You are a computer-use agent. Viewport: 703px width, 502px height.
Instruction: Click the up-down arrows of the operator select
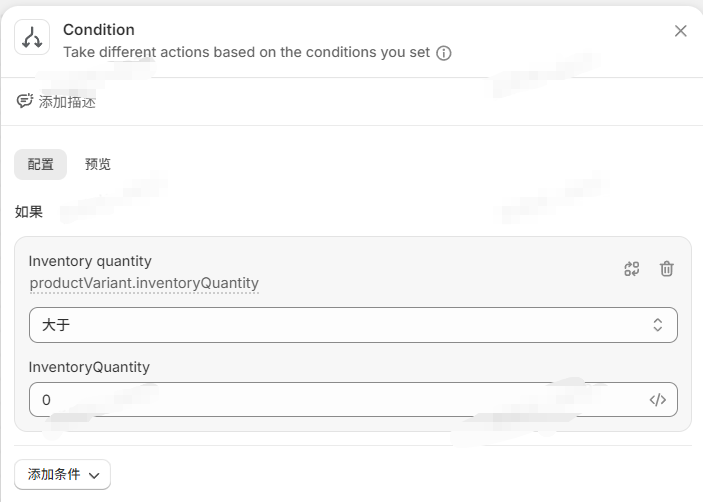[657, 325]
